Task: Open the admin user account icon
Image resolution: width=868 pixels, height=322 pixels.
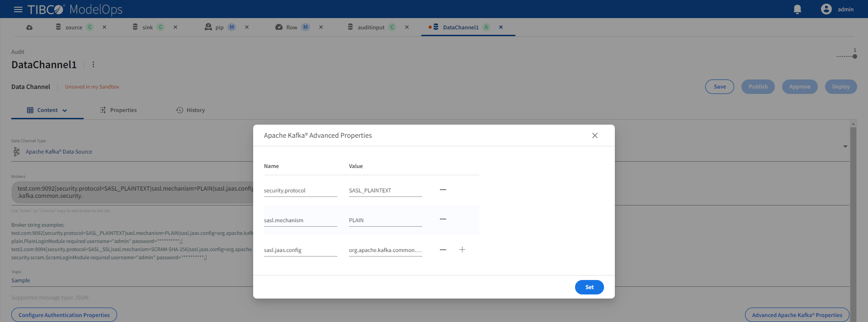Action: (826, 9)
